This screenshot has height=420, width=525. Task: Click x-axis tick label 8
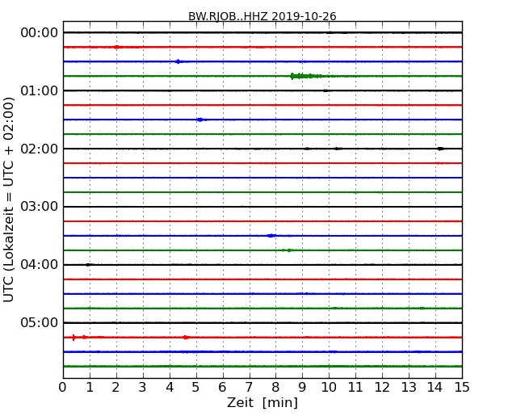pyautogui.click(x=275, y=388)
